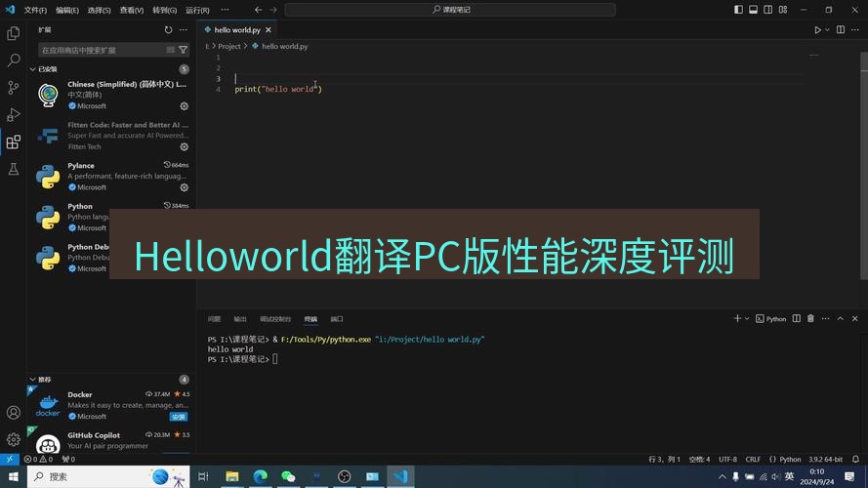The image size is (868, 488).
Task: Open the Manage gear in activity bar
Action: click(x=14, y=439)
